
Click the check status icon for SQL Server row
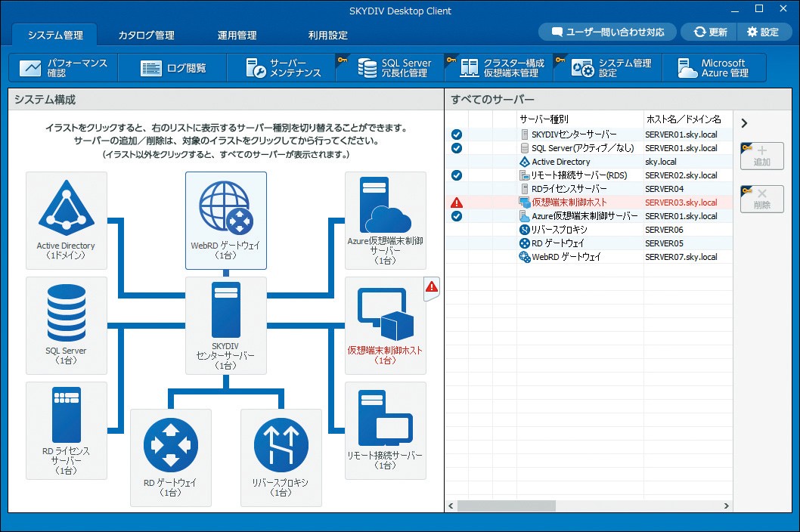click(457, 148)
